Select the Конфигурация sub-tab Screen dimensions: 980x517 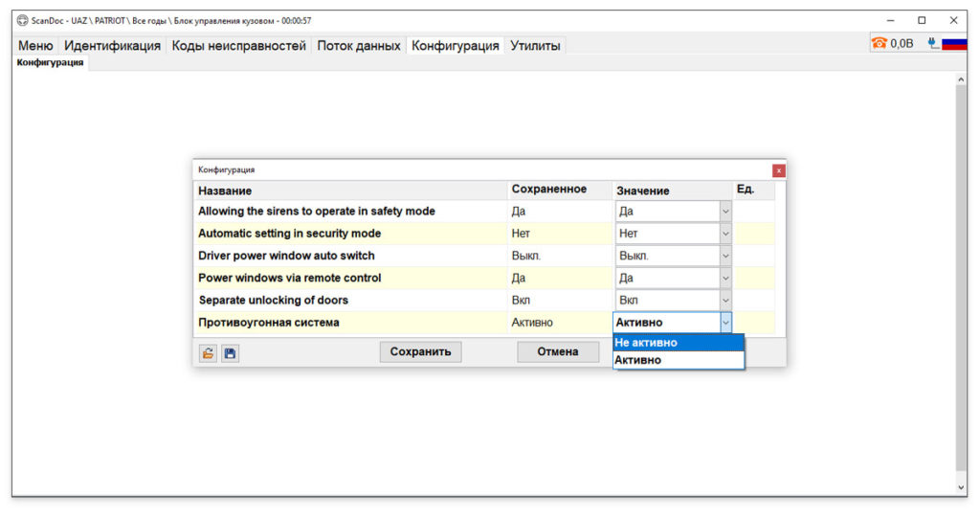pos(50,62)
